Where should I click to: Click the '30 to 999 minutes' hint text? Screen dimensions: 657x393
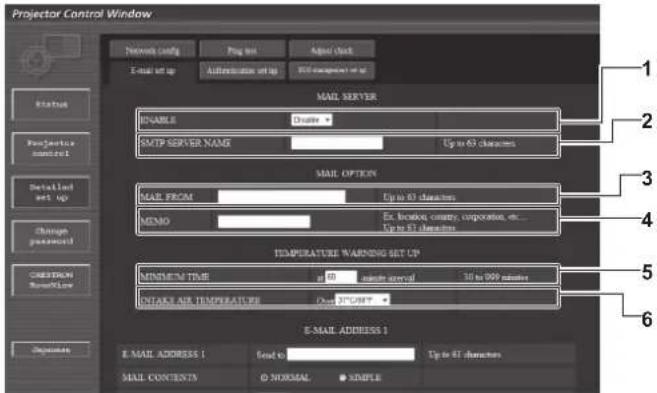496,277
